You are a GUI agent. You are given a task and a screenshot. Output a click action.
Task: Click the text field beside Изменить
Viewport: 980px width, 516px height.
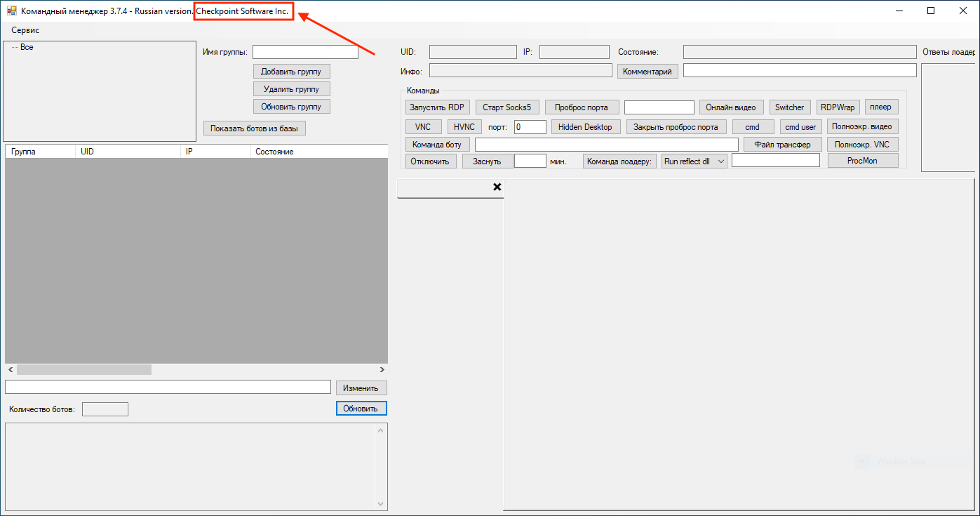tap(168, 387)
